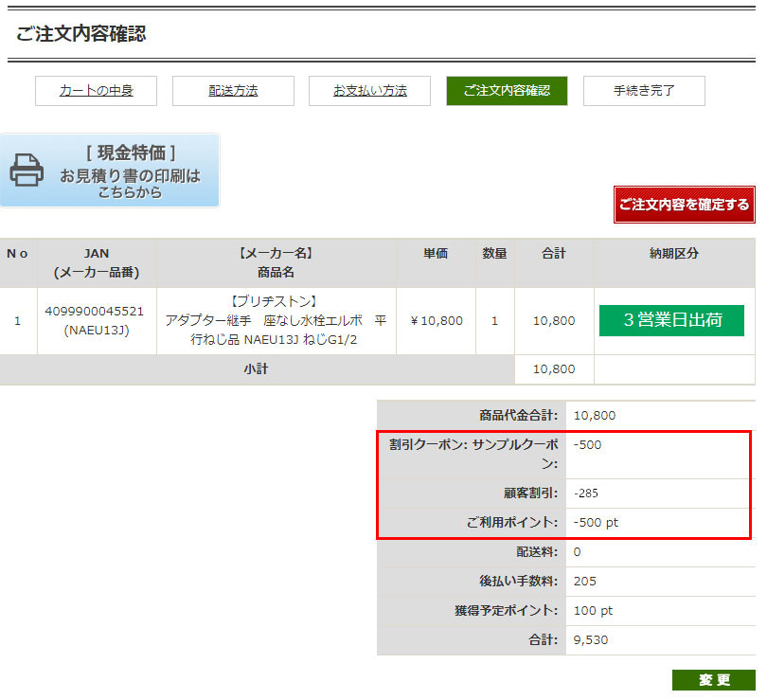The image size is (767, 700).
Task: Go back to the カートの中身 step
Action: (96, 91)
